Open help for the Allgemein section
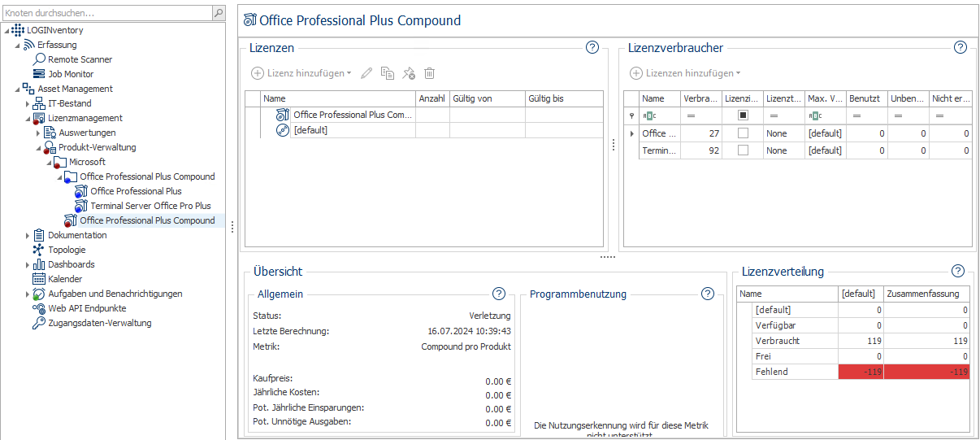Viewport: 980px width, 440px height. 499,294
